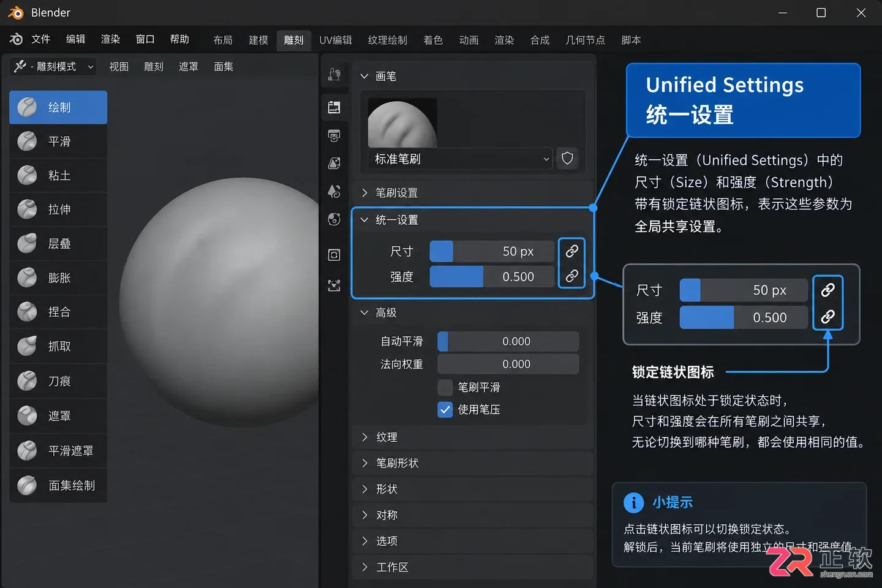
Task: Open the 渲染 menu in the top bar
Action: (111, 39)
